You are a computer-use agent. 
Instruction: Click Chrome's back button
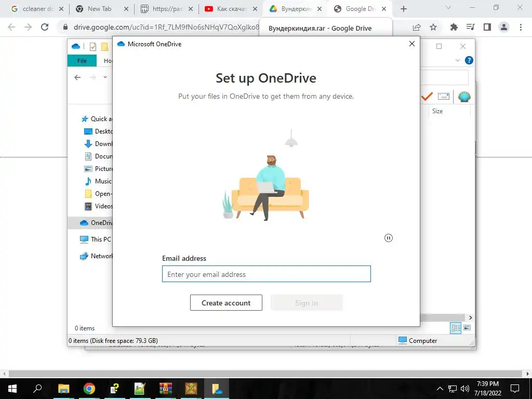[11, 27]
